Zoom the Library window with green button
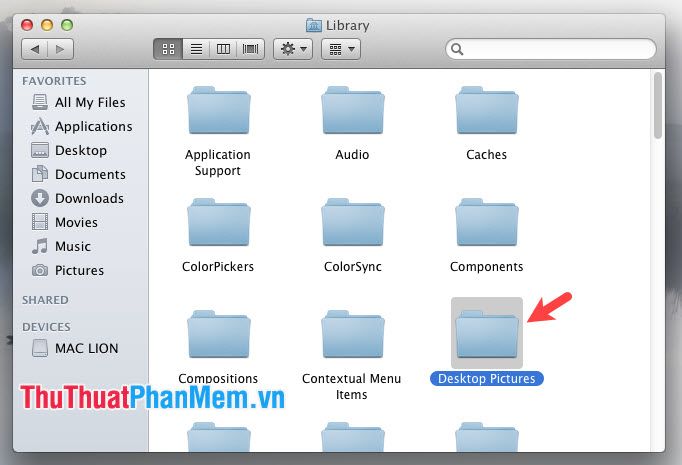The height and width of the screenshot is (465, 682). (67, 25)
